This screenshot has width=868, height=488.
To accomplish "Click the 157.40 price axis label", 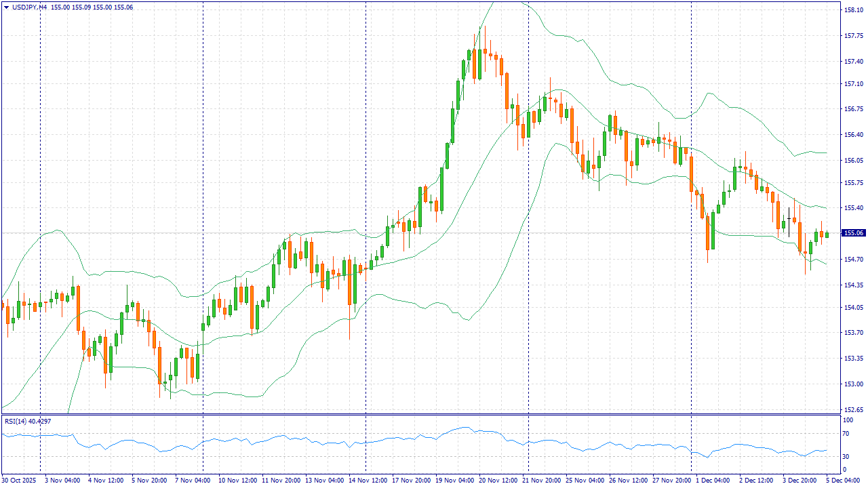I will tap(852, 62).
